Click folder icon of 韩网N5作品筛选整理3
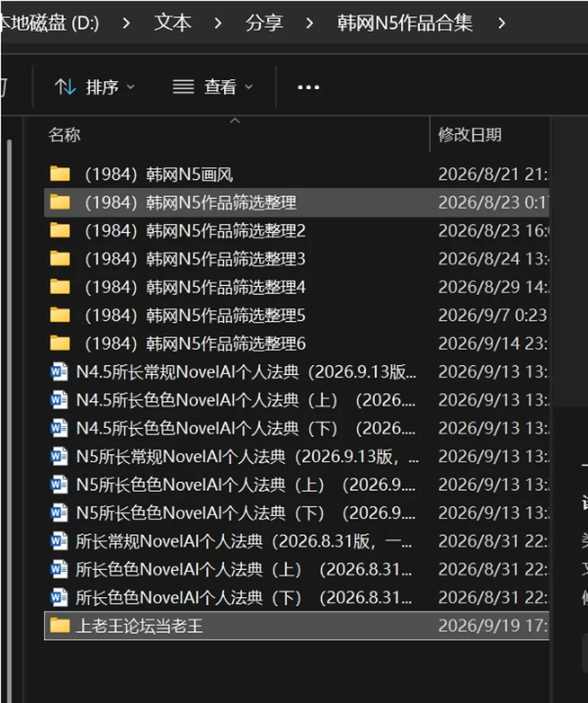This screenshot has width=588, height=703. pyautogui.click(x=59, y=259)
